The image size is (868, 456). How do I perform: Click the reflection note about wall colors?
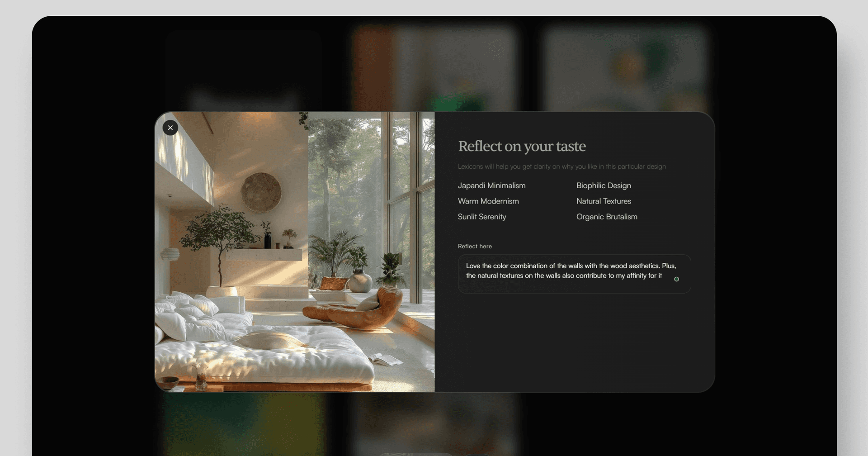point(571,271)
